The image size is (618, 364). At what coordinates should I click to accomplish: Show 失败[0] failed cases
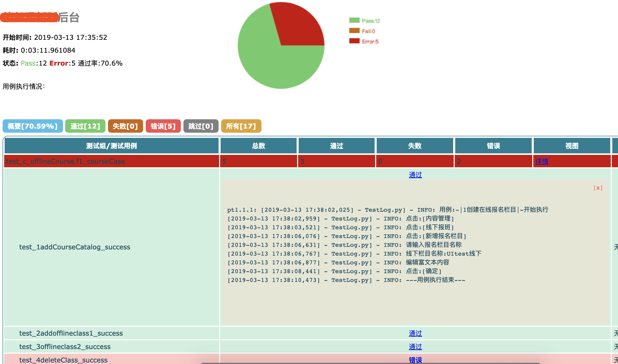[x=125, y=126]
